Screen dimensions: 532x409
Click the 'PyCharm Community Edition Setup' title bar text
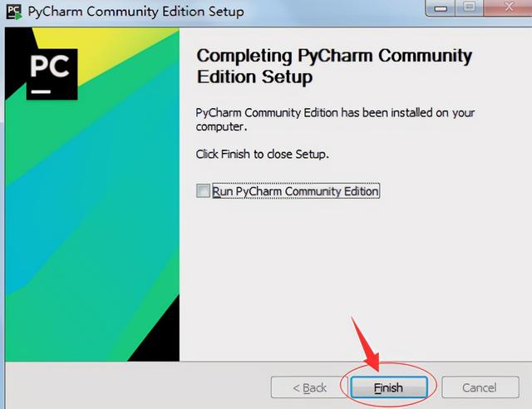point(135,12)
